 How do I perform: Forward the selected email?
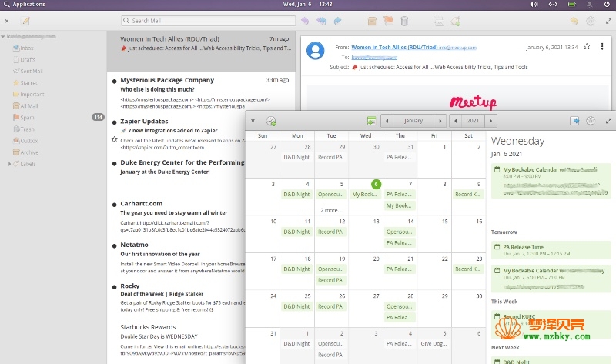tap(337, 21)
